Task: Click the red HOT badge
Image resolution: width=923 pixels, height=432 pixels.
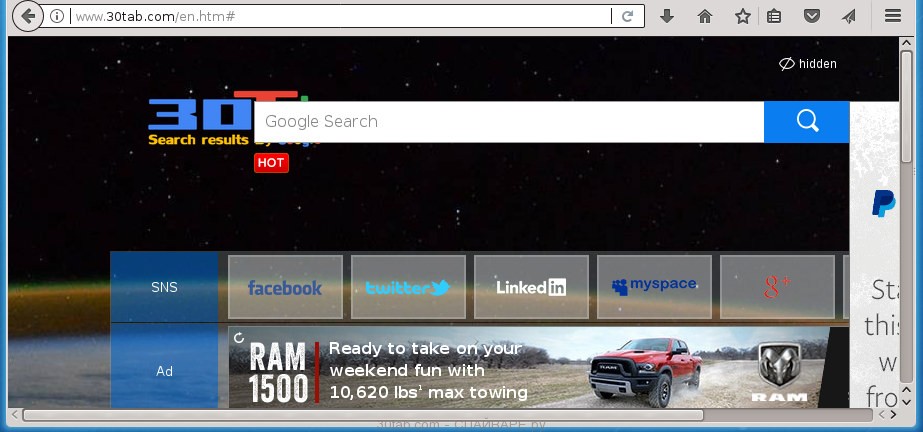Action: [x=271, y=163]
